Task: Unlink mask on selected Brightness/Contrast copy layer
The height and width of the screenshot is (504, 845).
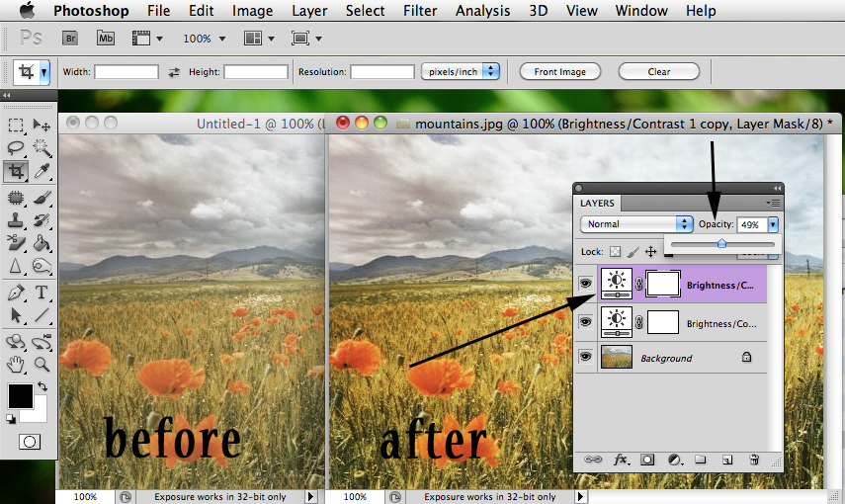Action: 639,284
